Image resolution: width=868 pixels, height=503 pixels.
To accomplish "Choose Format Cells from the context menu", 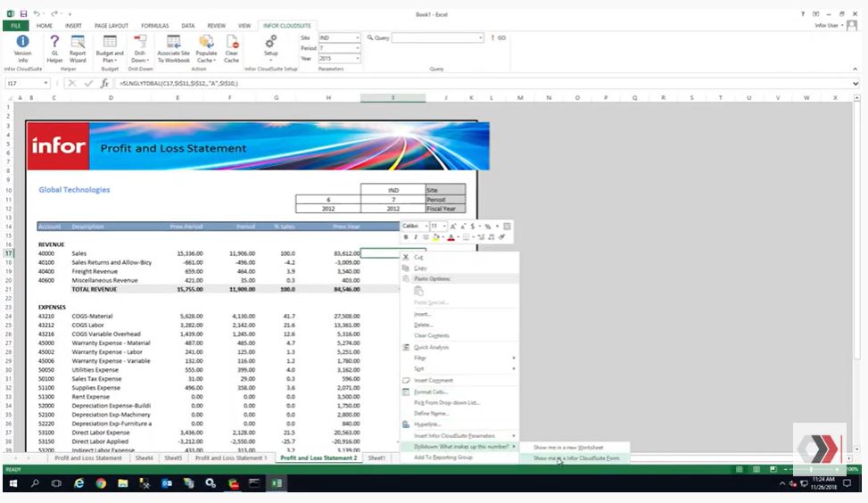I will point(459,392).
